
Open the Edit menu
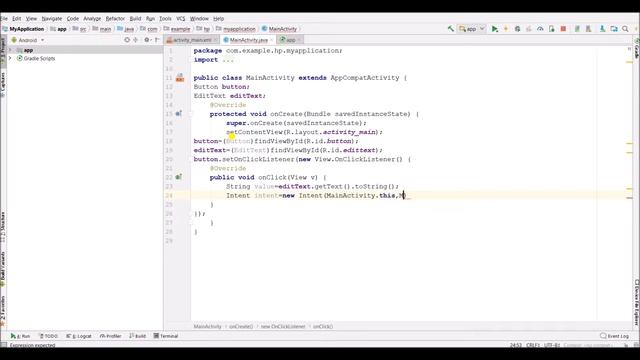coord(16,18)
